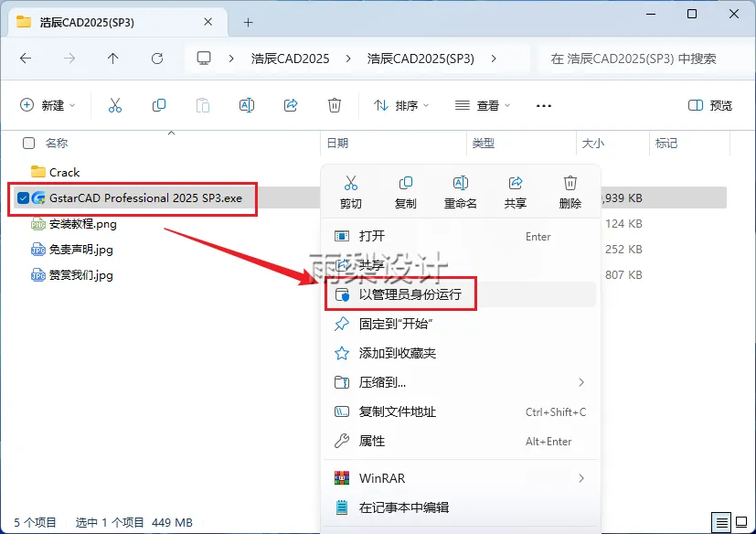Click the Copy icon in the toolbar
Image resolution: width=756 pixels, height=534 pixels.
(159, 105)
